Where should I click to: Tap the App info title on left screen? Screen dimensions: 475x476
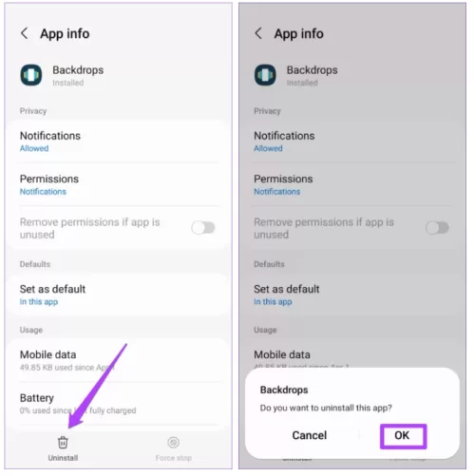click(x=65, y=33)
